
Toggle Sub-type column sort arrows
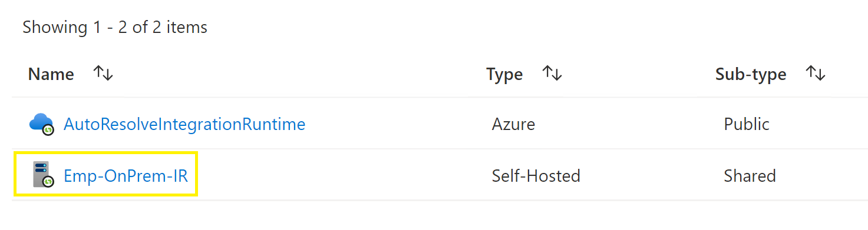pos(816,74)
